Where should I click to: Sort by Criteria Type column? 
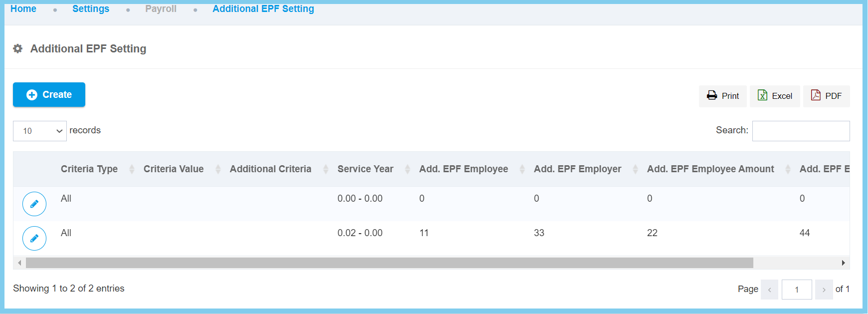click(89, 169)
